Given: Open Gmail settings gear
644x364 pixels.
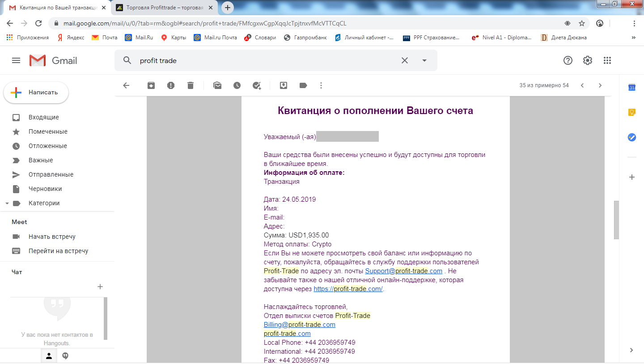Looking at the screenshot, I should pos(588,60).
